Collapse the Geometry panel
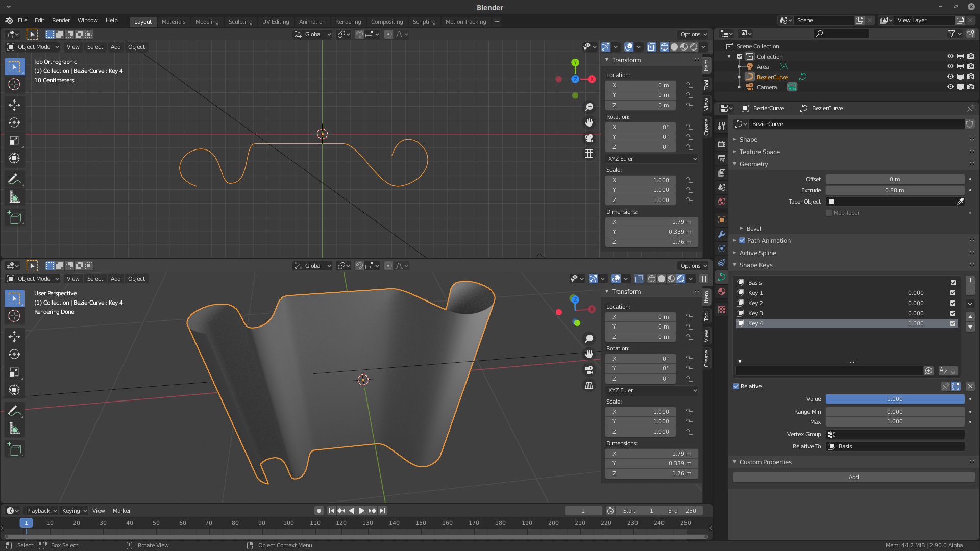The width and height of the screenshot is (980, 551). pos(753,164)
